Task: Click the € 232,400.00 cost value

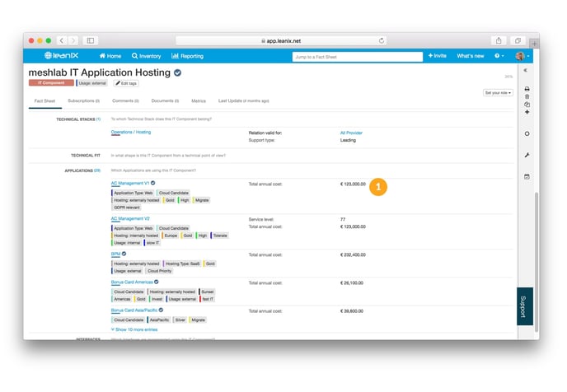Action: [x=353, y=254]
